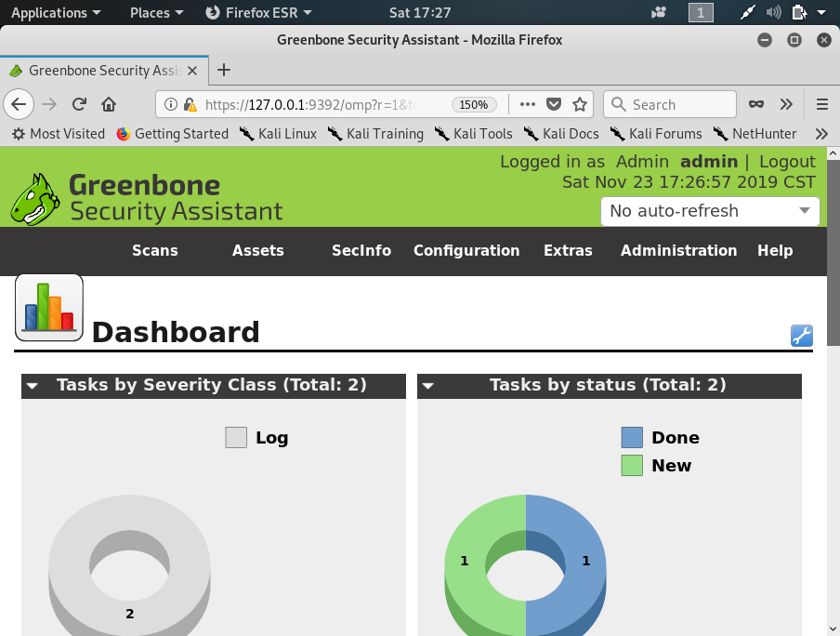Switch to the Greenbone Security Assistant tab

104,71
